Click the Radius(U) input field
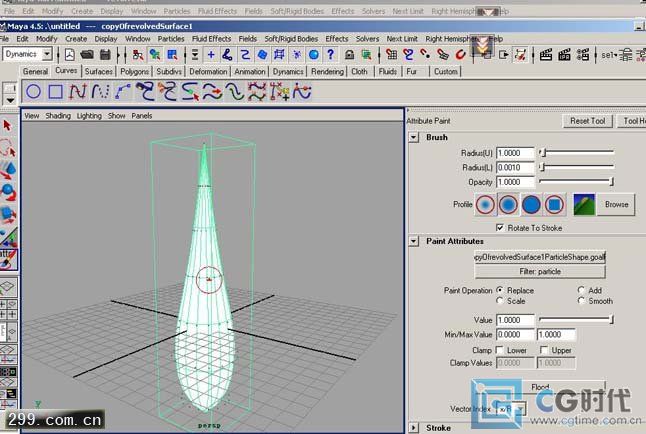This screenshot has height=434, width=646. (x=515, y=153)
